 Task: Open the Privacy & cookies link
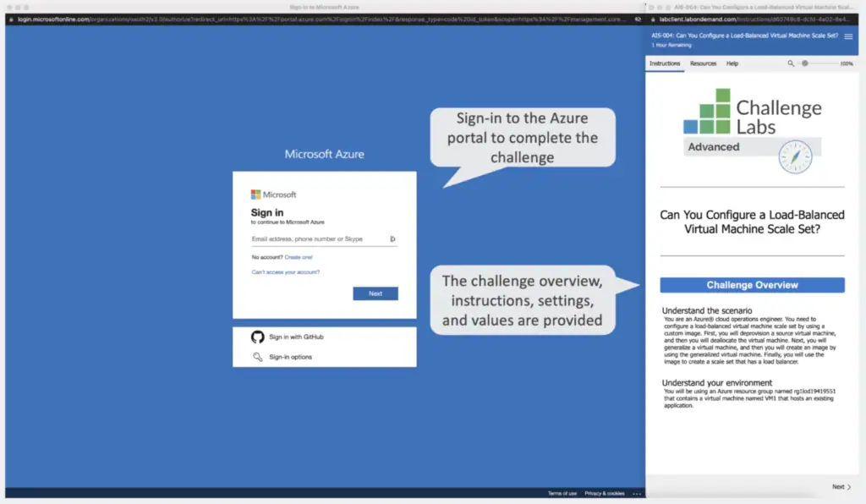click(x=604, y=493)
